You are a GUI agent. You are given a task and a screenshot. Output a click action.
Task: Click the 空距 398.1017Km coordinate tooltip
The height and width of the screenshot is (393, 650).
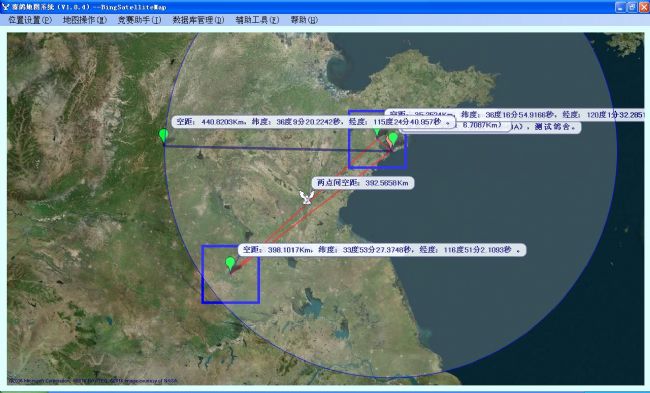click(x=382, y=250)
